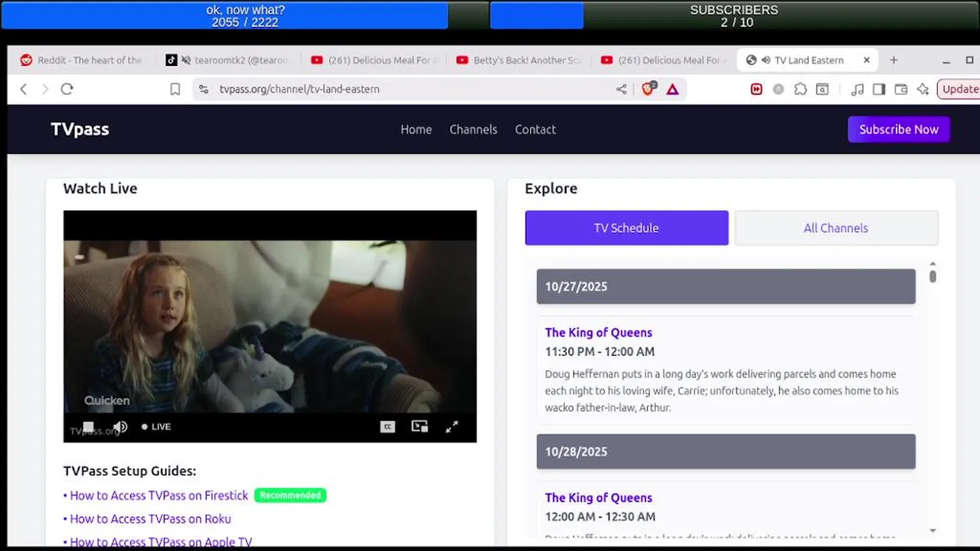Click the green Recommended badge
This screenshot has width=980, height=551.
(x=290, y=495)
